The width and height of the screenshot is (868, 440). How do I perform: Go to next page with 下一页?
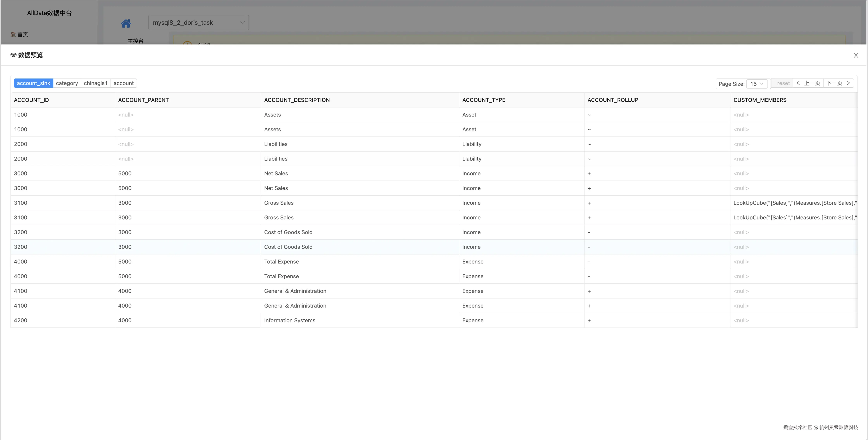(834, 83)
